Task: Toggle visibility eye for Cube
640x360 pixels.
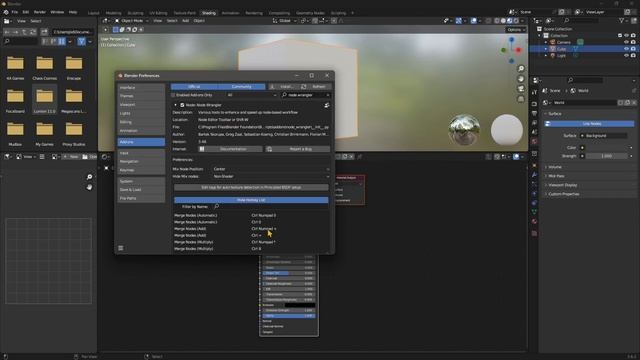Action: [626, 49]
